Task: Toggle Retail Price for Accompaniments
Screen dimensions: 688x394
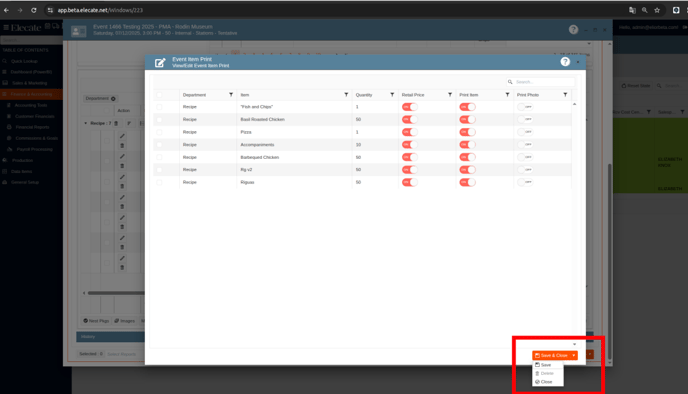Action: 409,144
